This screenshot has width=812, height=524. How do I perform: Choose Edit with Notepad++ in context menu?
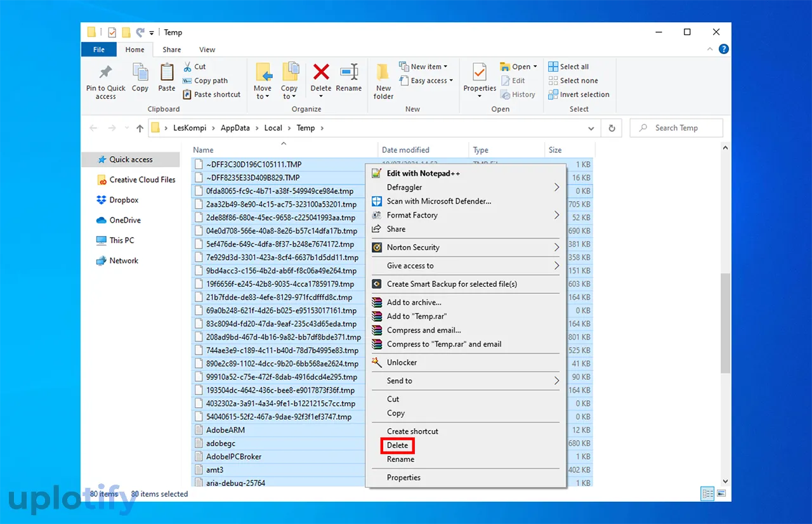[x=466, y=173]
